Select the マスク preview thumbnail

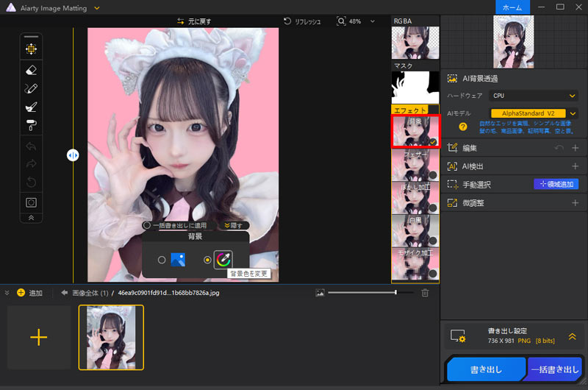415,87
